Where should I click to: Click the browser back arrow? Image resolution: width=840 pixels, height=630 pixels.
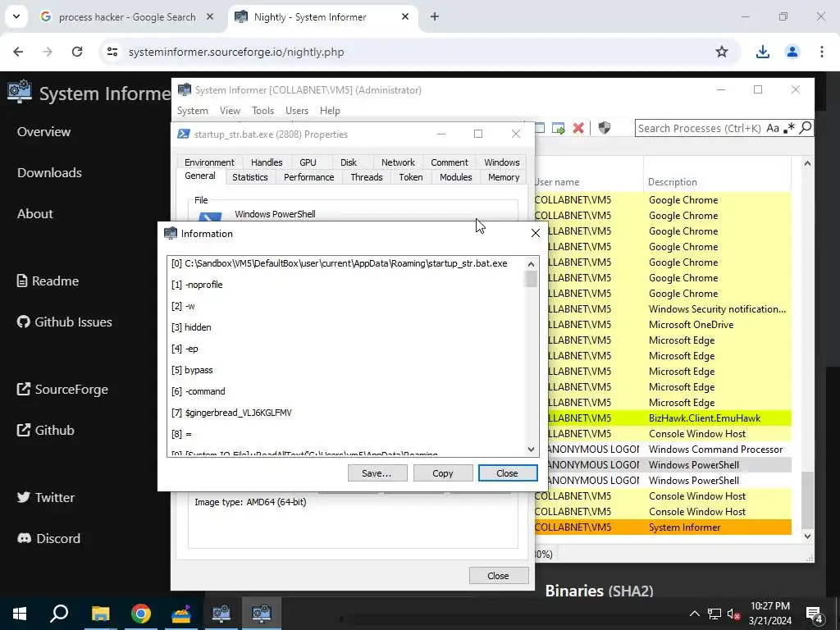pyautogui.click(x=18, y=52)
